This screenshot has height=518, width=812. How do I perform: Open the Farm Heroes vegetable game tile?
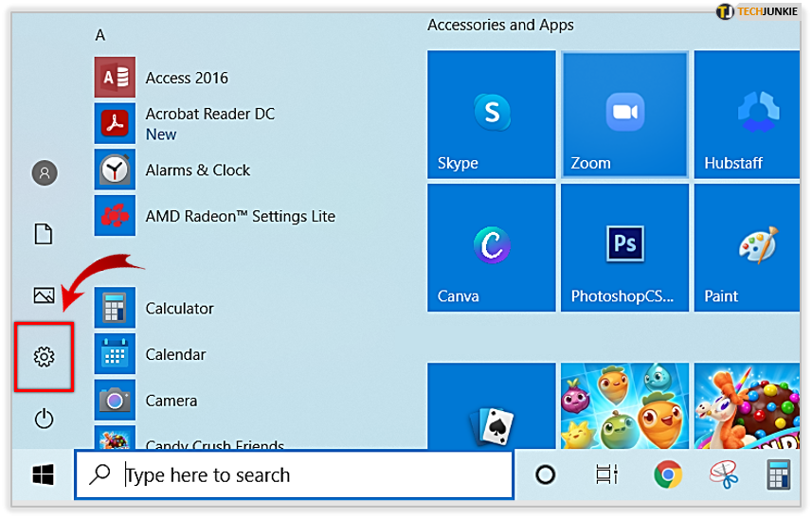pos(625,405)
